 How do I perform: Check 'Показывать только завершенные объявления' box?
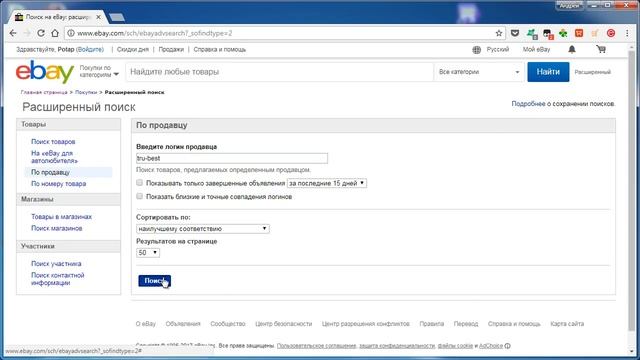[140, 183]
